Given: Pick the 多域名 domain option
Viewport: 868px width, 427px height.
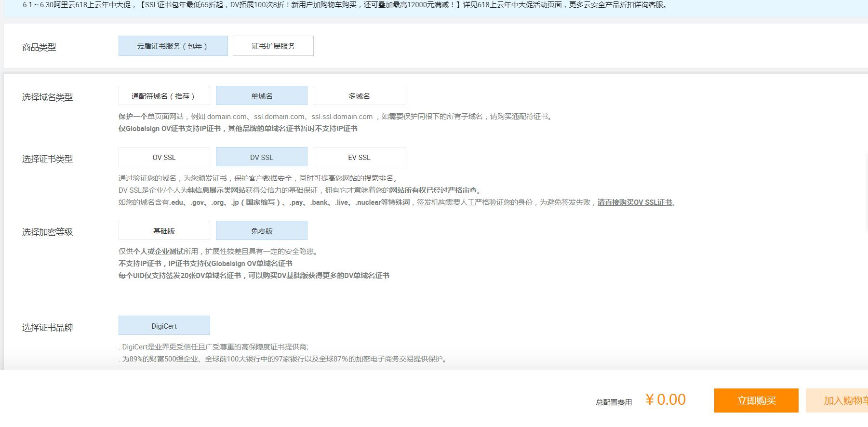Looking at the screenshot, I should [x=359, y=96].
